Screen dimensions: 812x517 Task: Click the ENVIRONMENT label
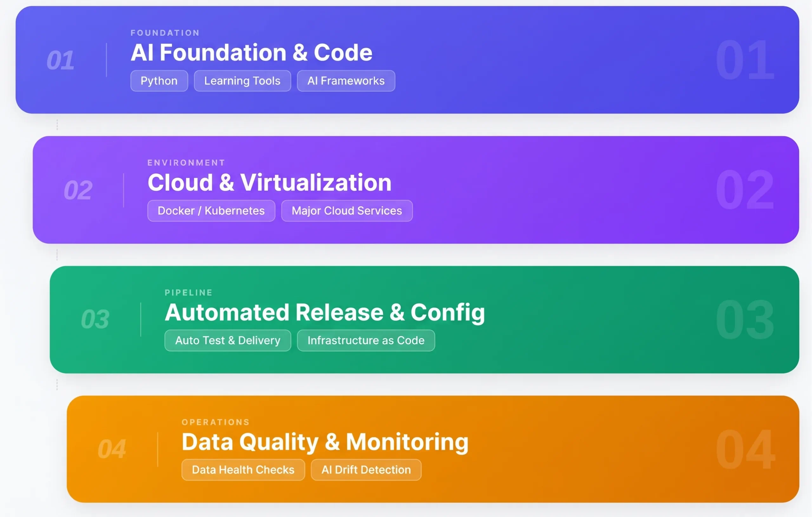pyautogui.click(x=186, y=163)
